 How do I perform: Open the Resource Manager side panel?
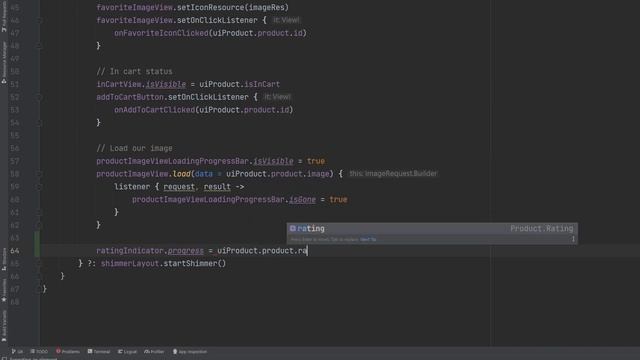4,62
